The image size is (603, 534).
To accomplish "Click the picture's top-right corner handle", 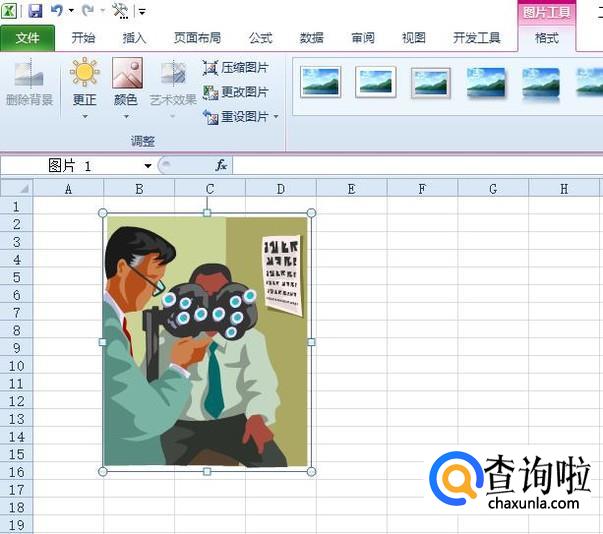I will point(311,213).
